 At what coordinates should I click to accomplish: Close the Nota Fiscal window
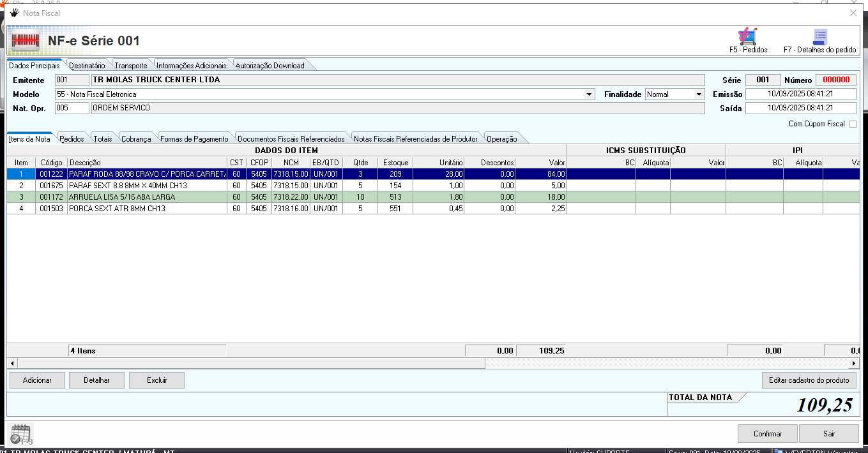853,13
